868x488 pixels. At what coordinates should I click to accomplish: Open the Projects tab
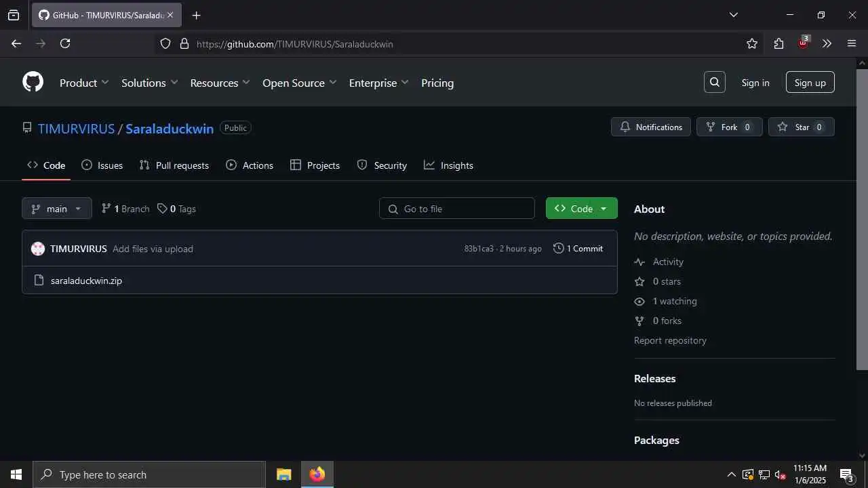click(315, 165)
